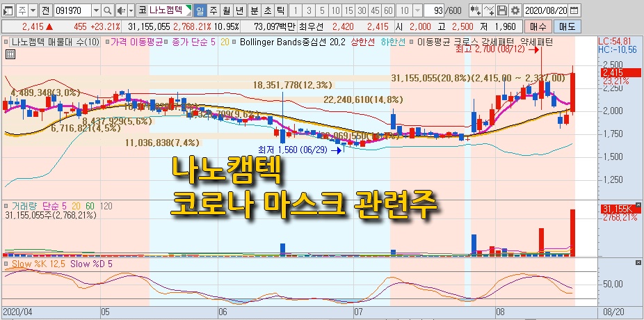Click Slow %D 5 legend text

(x=91, y=264)
